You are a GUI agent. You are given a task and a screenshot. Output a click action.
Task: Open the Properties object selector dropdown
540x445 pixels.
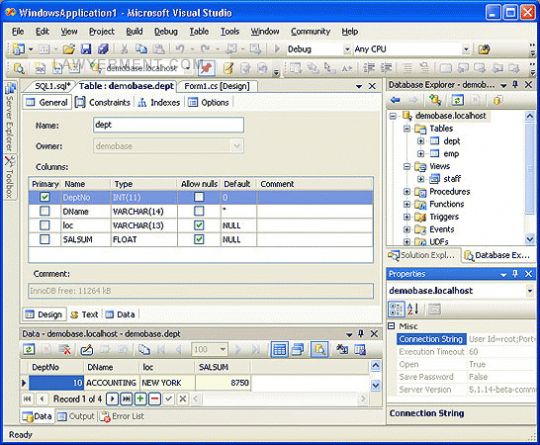tap(530, 291)
